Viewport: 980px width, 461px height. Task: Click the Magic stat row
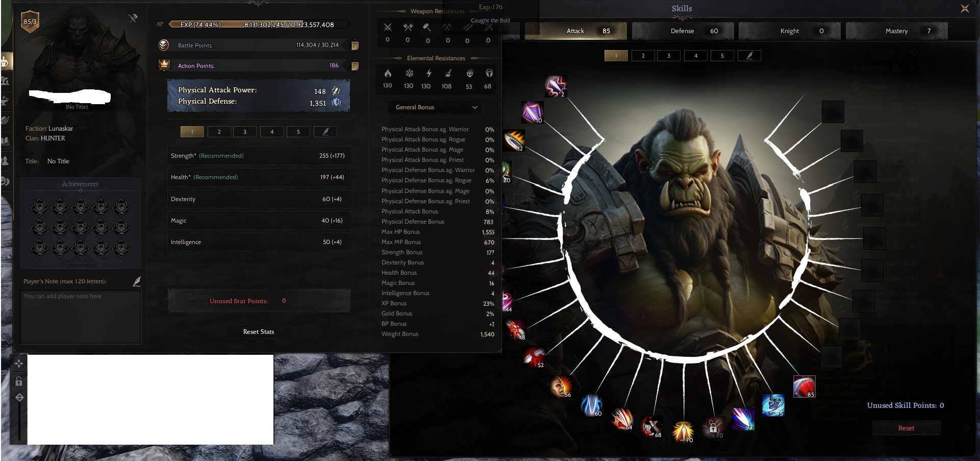coord(259,221)
